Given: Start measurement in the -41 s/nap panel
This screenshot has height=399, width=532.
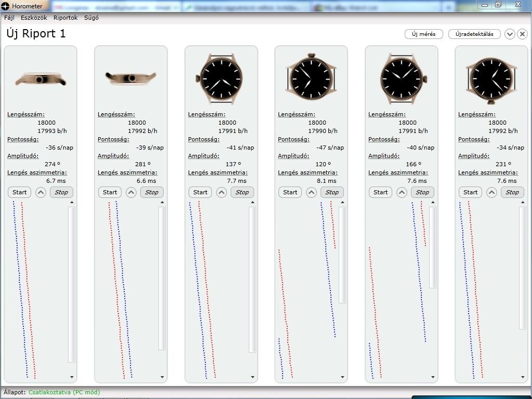Looking at the screenshot, I should pyautogui.click(x=200, y=192).
